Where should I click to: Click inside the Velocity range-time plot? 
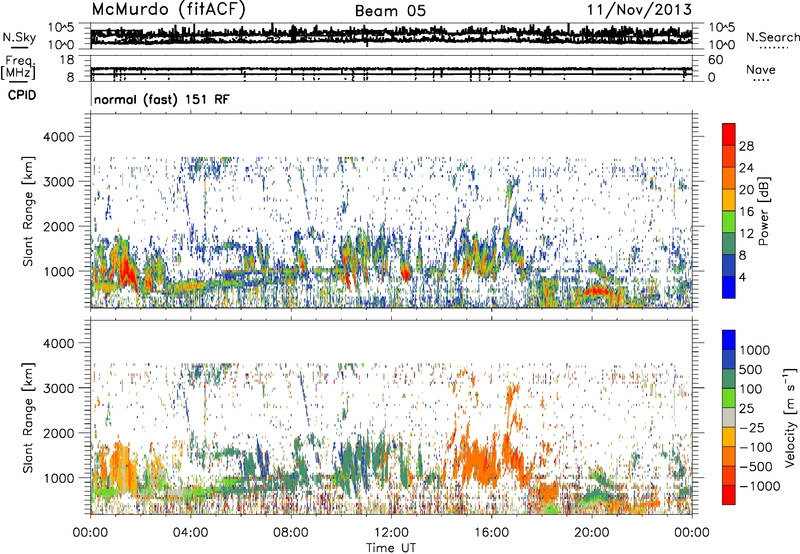pos(391,417)
